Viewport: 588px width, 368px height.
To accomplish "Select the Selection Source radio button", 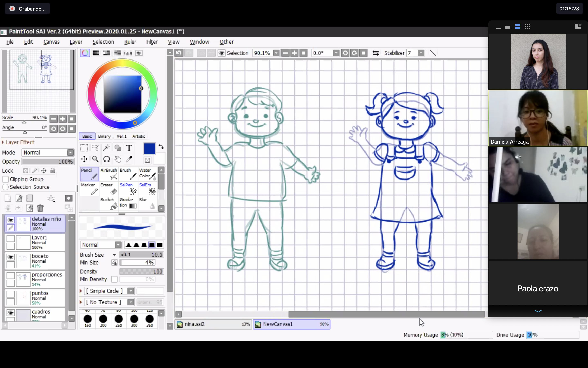I will (x=6, y=187).
